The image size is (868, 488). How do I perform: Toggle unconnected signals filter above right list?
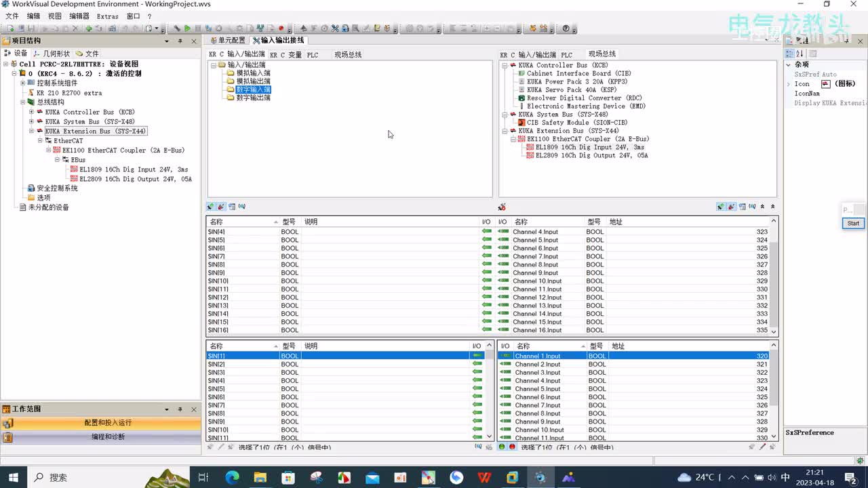coord(731,207)
